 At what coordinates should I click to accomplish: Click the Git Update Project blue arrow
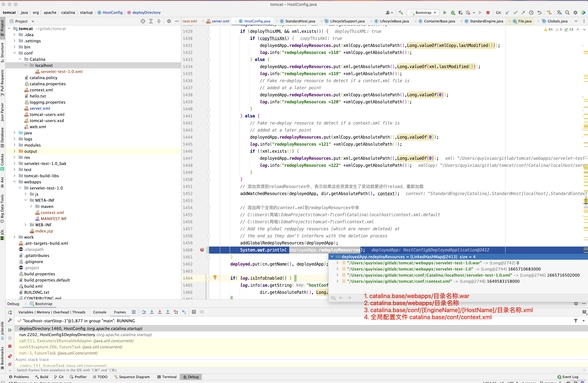[507, 12]
